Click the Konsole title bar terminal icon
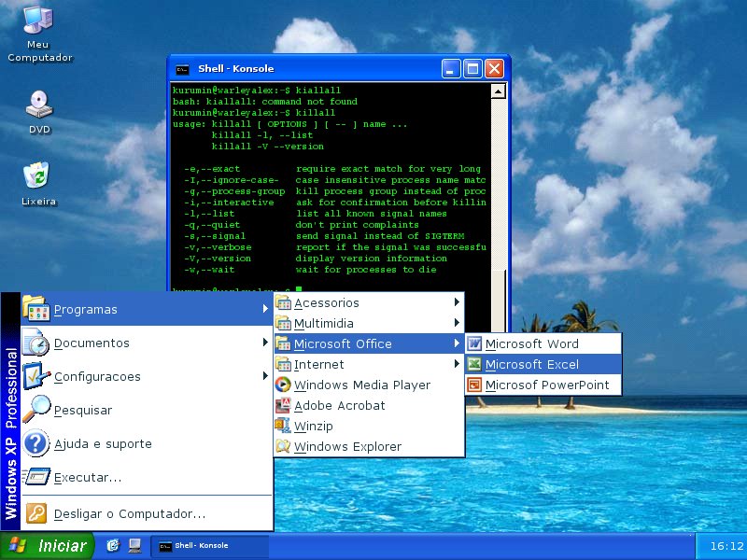This screenshot has height=560, width=747. click(x=182, y=69)
